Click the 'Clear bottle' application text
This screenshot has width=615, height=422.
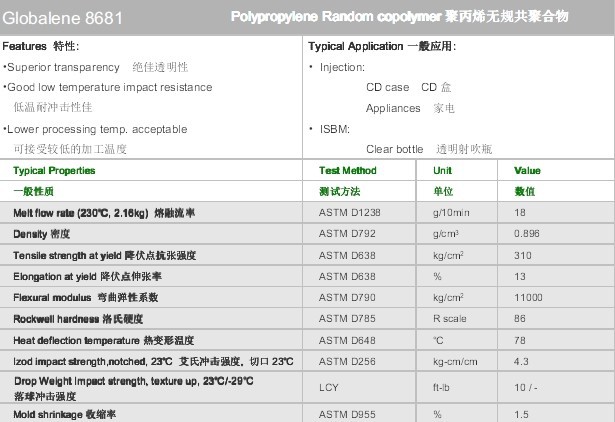pyautogui.click(x=395, y=149)
